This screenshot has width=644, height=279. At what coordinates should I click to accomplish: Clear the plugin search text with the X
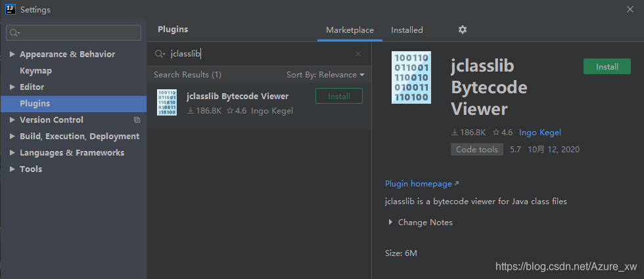(x=358, y=54)
